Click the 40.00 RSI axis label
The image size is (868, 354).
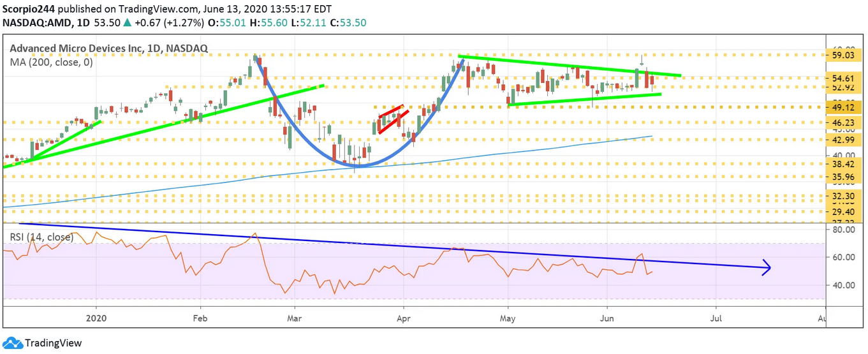point(842,285)
